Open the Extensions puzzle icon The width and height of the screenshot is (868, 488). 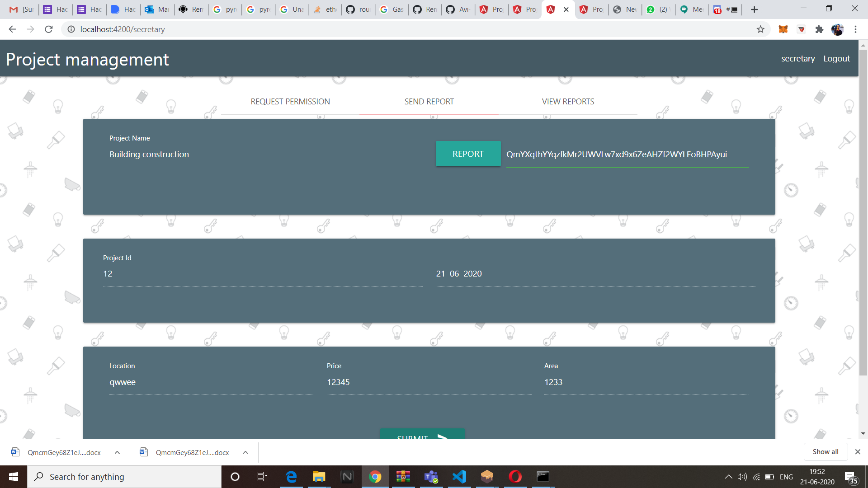pos(819,29)
